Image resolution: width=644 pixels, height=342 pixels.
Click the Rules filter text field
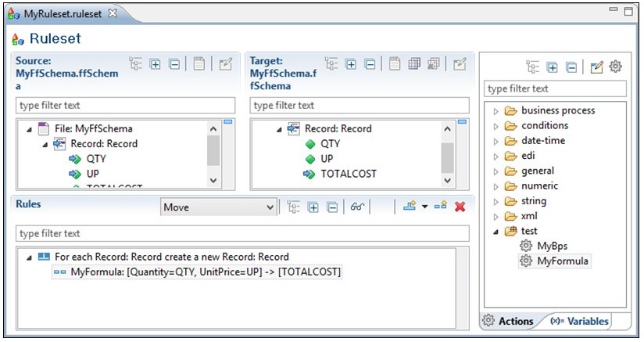point(242,233)
